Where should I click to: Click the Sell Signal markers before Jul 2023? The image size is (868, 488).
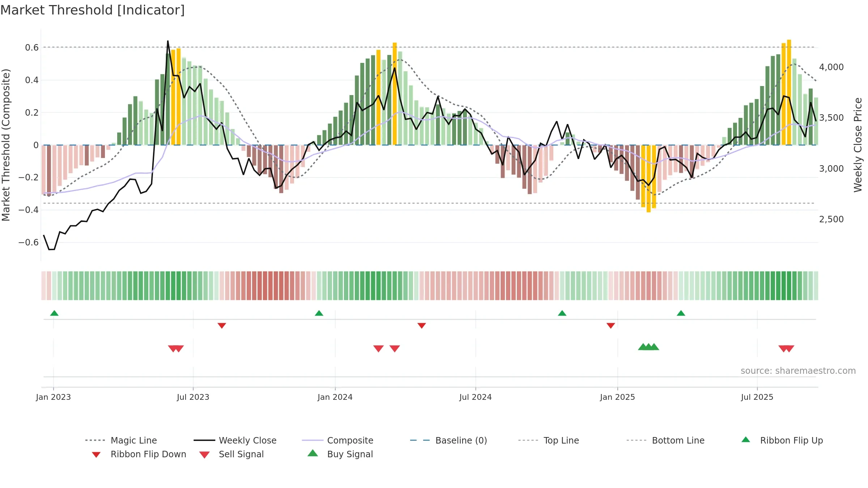[176, 348]
